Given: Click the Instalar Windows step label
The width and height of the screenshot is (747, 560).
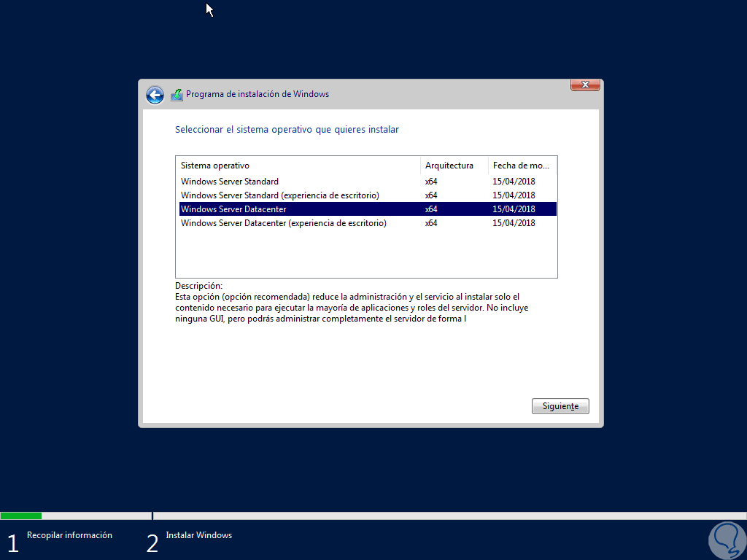Looking at the screenshot, I should tap(198, 535).
